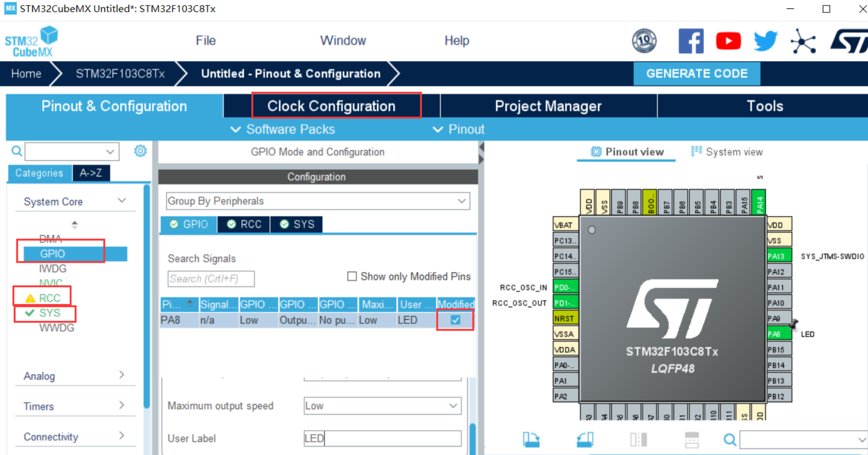Open the Maximum output speed dropdown
The image size is (868, 455).
[x=382, y=406]
